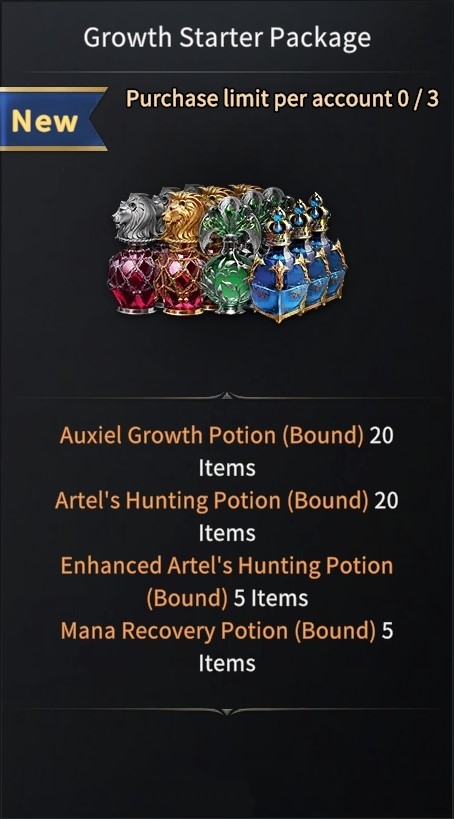Tap the gold lion head stopper
This screenshot has height=819, width=454.
(x=183, y=215)
